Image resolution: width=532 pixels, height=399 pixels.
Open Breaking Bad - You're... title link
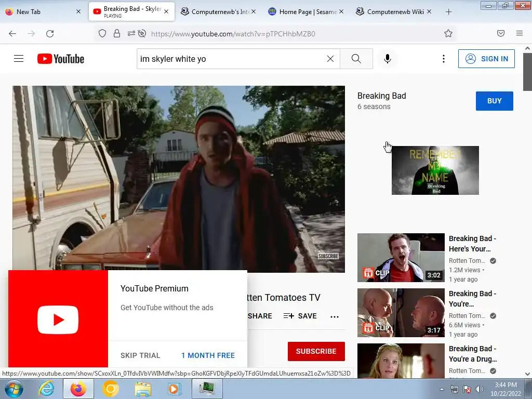[472, 299]
